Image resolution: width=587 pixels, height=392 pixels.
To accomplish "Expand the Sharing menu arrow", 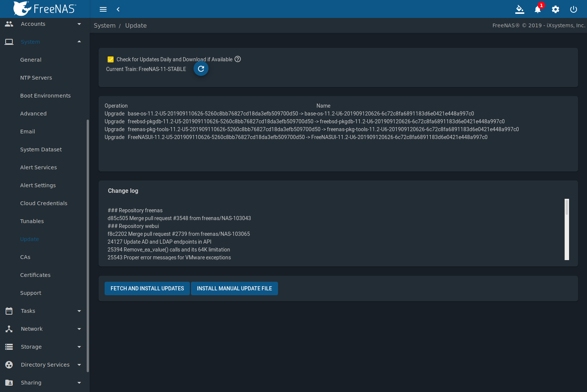I will 79,383.
